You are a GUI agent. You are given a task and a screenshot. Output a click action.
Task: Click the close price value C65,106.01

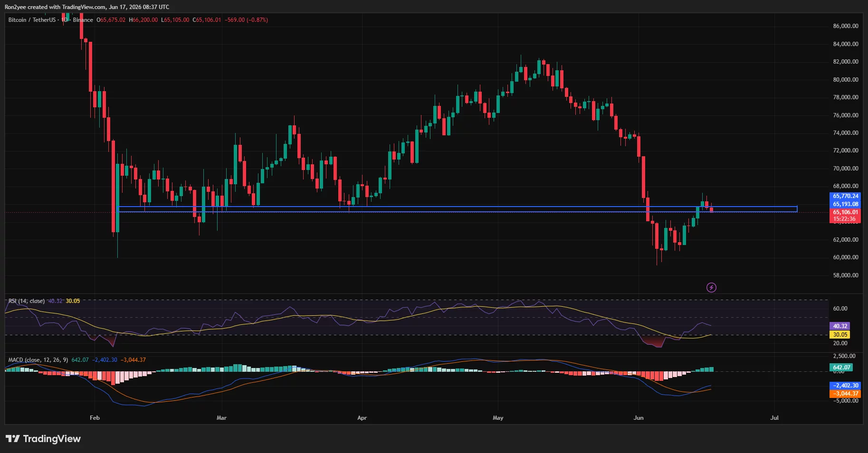coord(207,20)
